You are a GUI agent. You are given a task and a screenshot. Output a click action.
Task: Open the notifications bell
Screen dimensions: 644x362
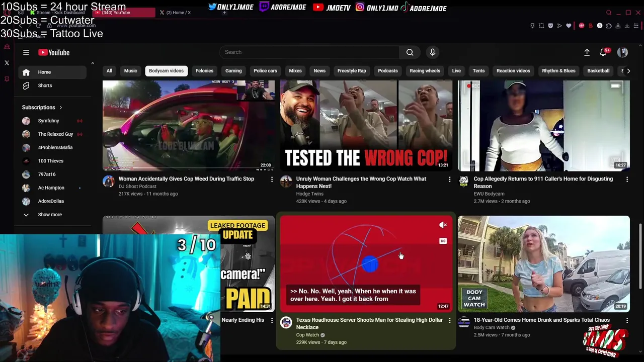click(603, 52)
